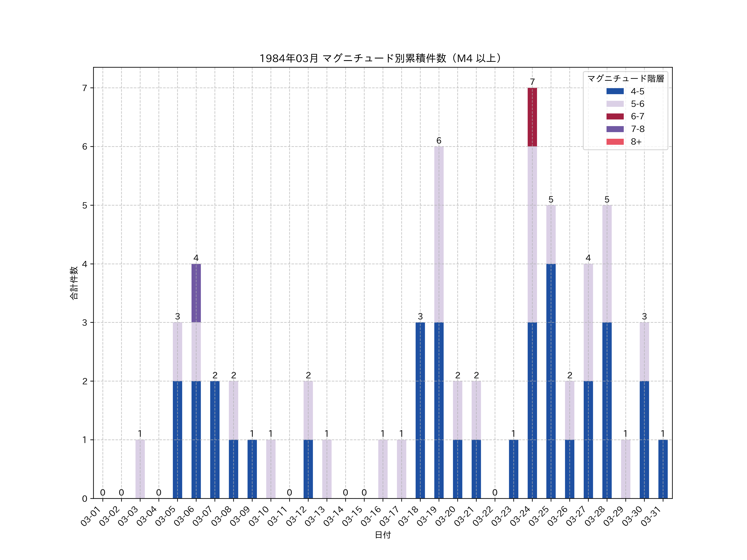Click the lavender bar for 03-03
Image resolution: width=747 pixels, height=560 pixels.
pyautogui.click(x=140, y=469)
